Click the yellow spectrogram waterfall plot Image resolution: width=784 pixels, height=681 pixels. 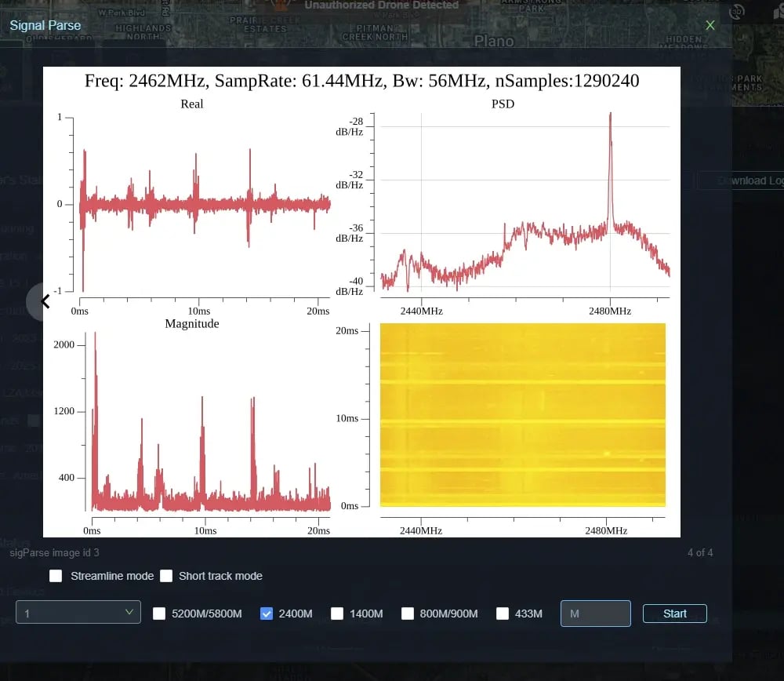point(522,415)
